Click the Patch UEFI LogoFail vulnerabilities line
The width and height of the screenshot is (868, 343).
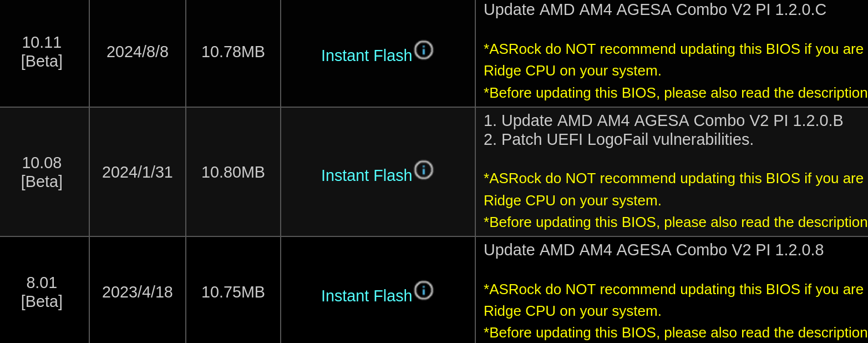click(618, 139)
